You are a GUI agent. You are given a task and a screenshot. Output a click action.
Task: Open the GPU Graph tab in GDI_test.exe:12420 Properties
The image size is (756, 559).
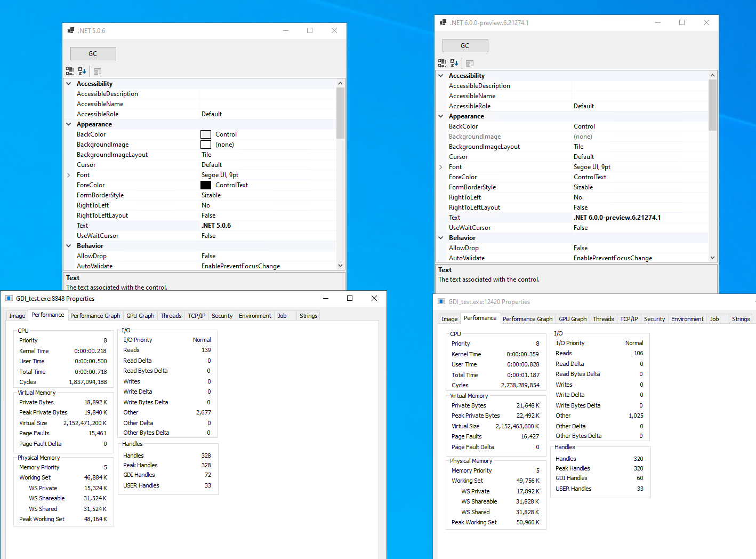point(572,318)
